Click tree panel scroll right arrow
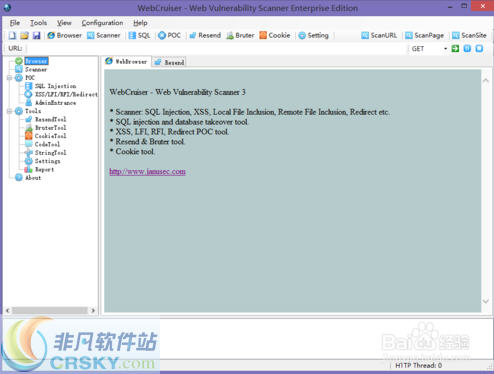The width and height of the screenshot is (494, 374). point(93,310)
